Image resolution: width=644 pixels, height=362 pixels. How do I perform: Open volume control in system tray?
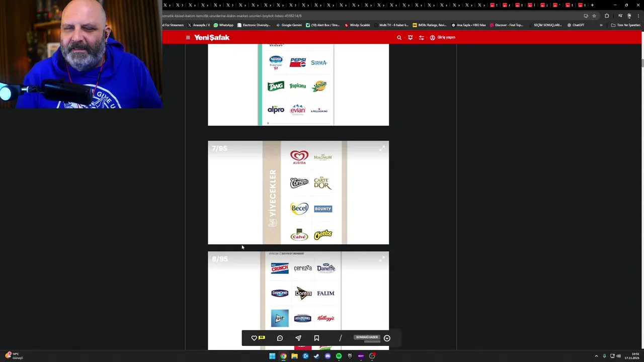click(x=618, y=356)
